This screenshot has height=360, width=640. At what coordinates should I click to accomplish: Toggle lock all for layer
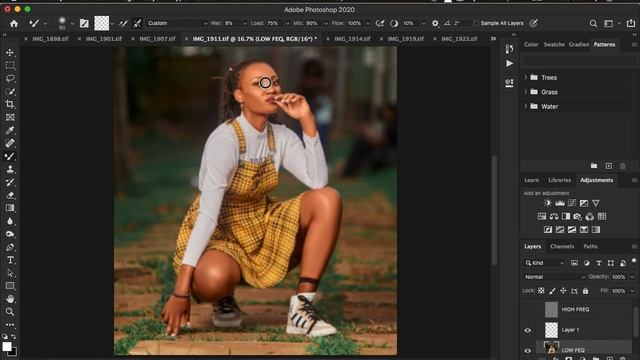(585, 291)
